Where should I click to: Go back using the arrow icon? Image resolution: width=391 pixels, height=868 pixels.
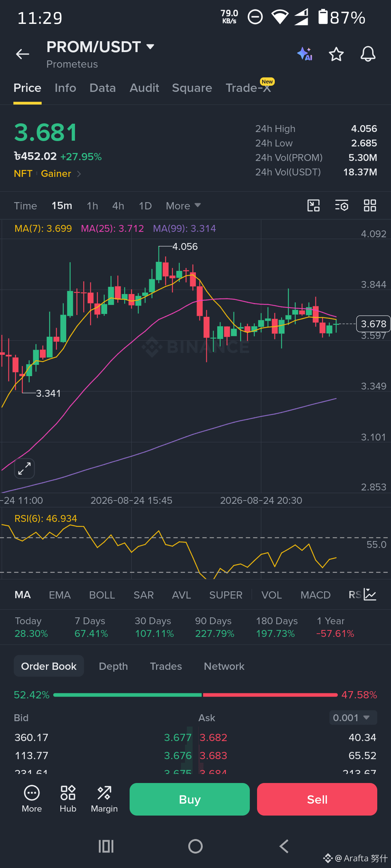coord(22,54)
